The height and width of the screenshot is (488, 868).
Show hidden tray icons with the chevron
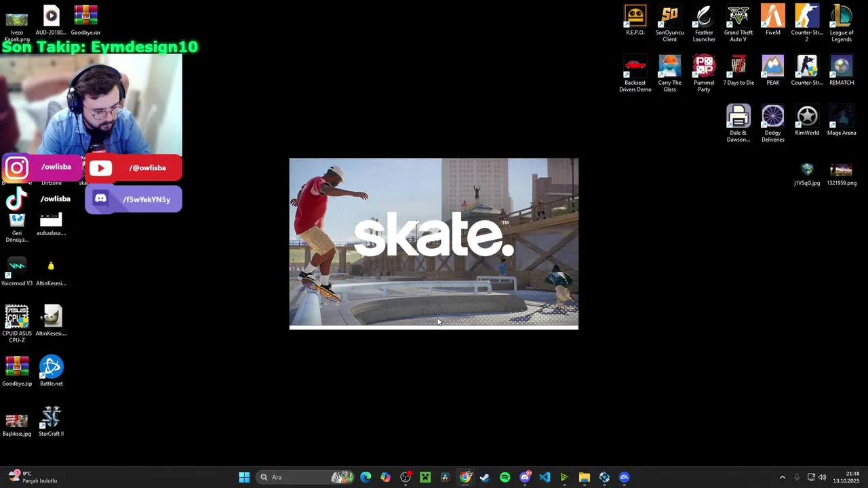(x=782, y=477)
